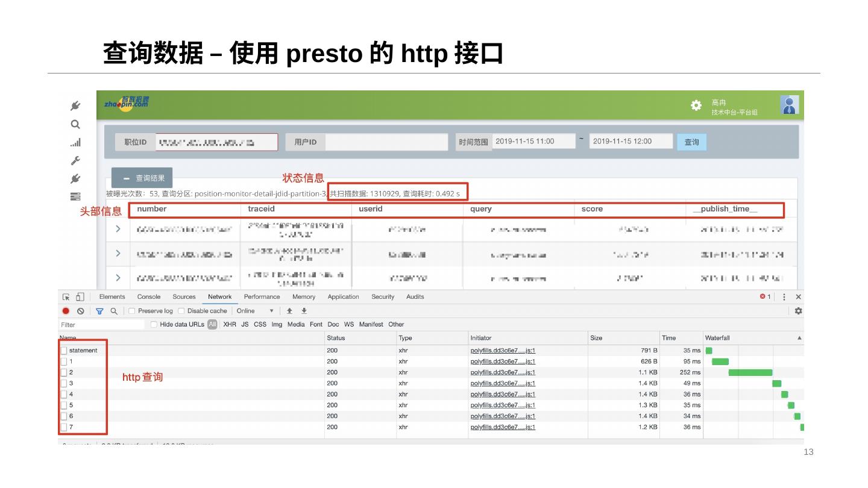Click the DevTools record network log button
868x488 pixels.
[66, 311]
